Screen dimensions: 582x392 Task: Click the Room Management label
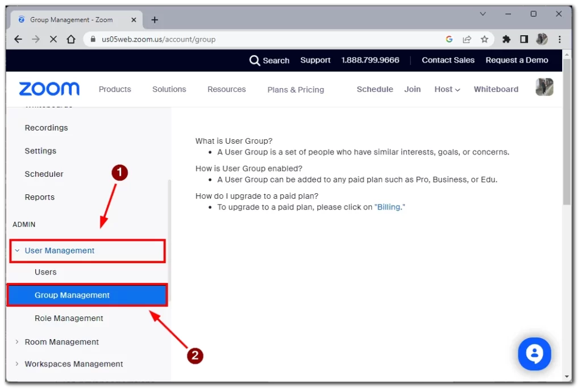61,342
